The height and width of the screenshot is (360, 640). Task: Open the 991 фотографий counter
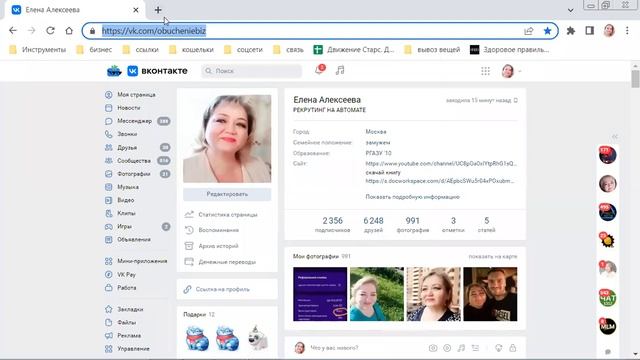pos(413,224)
